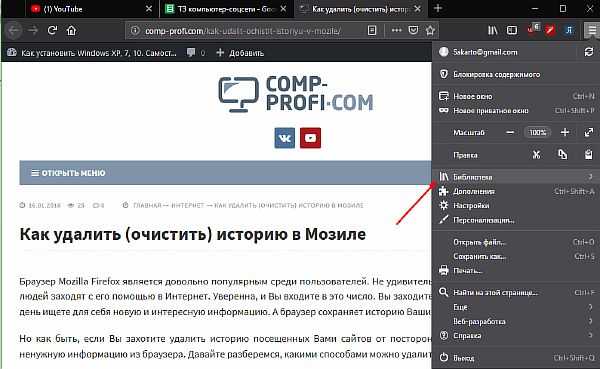Choose Открыть файл menu entry
Viewport: 600px width, 369px height.
pos(515,242)
